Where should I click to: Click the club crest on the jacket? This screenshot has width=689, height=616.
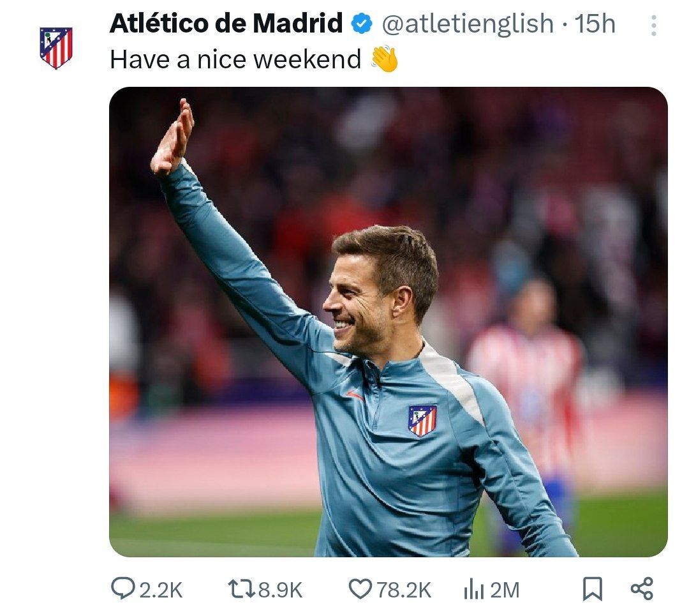click(422, 421)
